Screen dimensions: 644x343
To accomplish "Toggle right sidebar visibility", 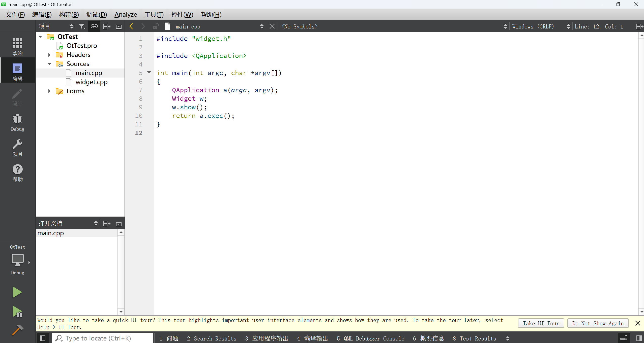I will [x=639, y=338].
